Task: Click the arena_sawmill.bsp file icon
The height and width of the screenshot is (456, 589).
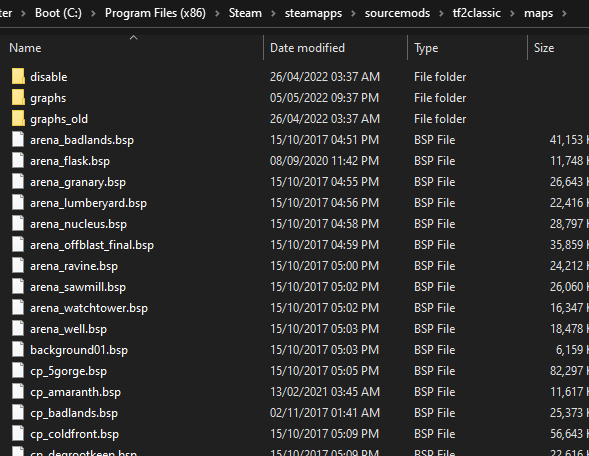Action: 18,287
